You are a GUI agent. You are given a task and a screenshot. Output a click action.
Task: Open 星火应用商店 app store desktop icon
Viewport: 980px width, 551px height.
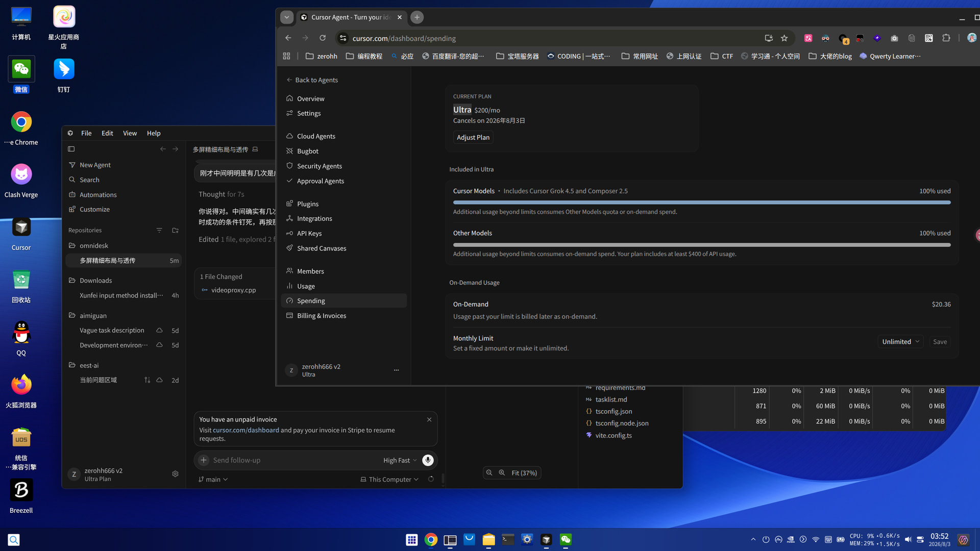coord(64,27)
